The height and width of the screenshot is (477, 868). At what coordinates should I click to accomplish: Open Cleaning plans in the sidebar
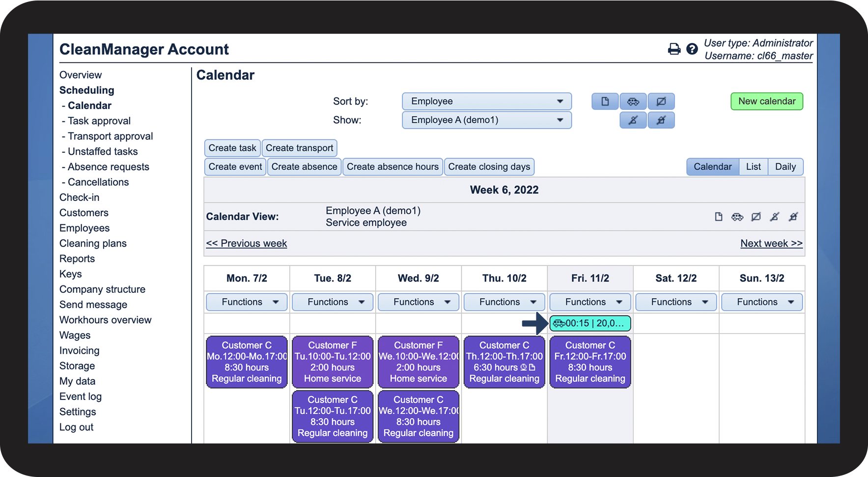[93, 243]
